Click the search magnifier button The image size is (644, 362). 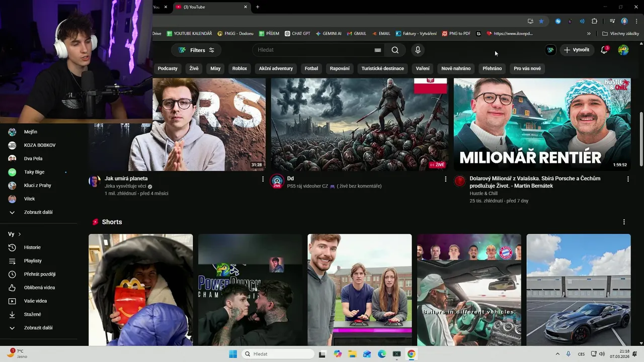click(395, 50)
